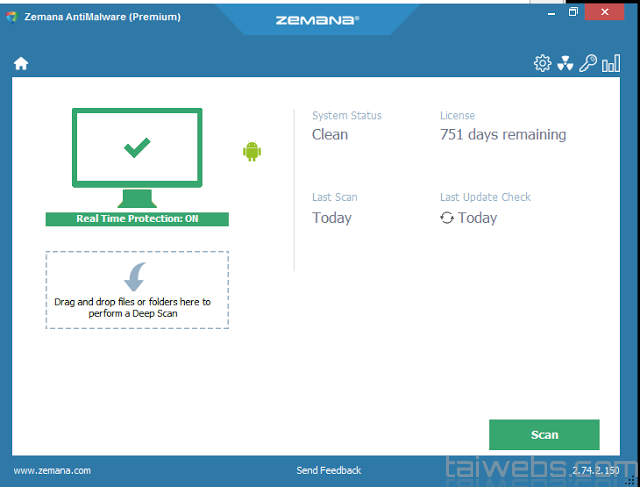Open Quarantine with the radiation icon

point(565,64)
